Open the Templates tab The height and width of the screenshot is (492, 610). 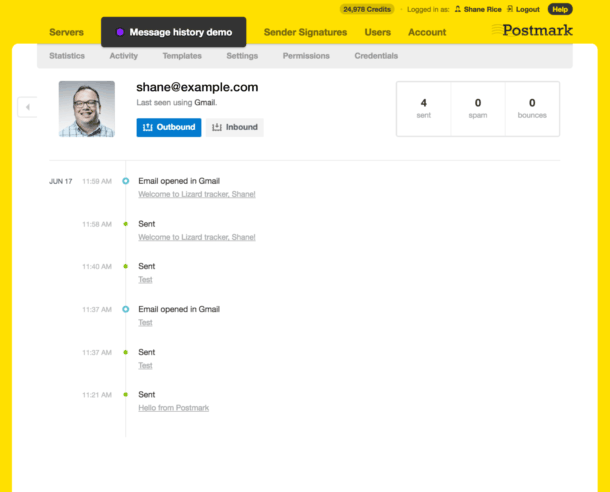182,56
